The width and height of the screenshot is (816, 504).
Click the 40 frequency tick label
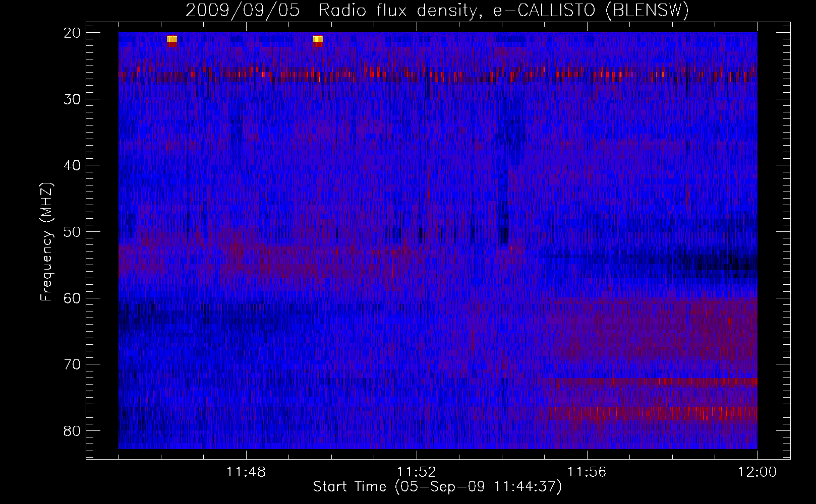pos(72,165)
